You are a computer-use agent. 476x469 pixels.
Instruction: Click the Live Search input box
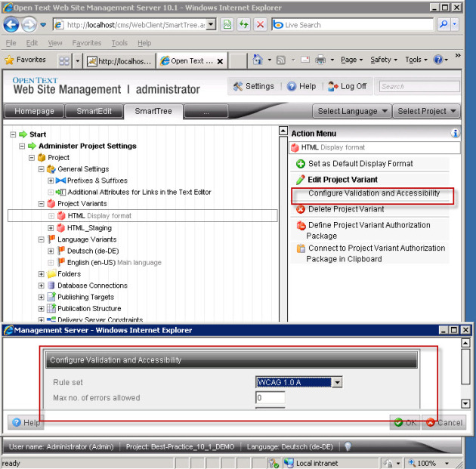[353, 25]
